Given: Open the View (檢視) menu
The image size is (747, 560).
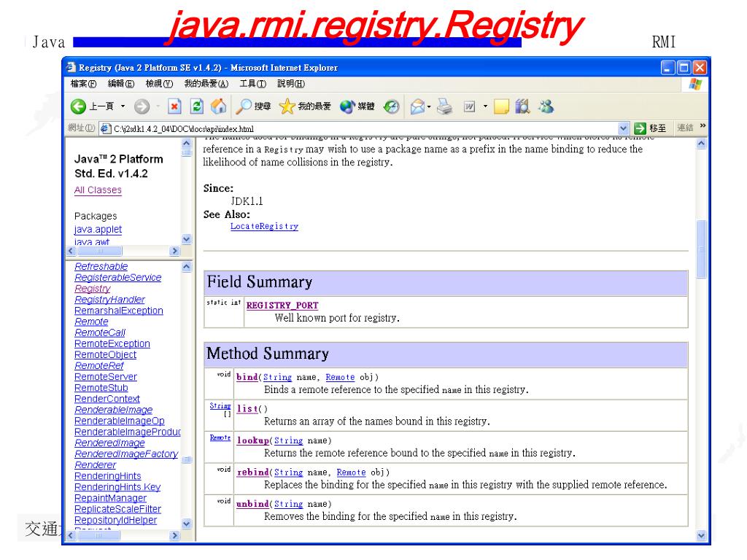Looking at the screenshot, I should [159, 84].
